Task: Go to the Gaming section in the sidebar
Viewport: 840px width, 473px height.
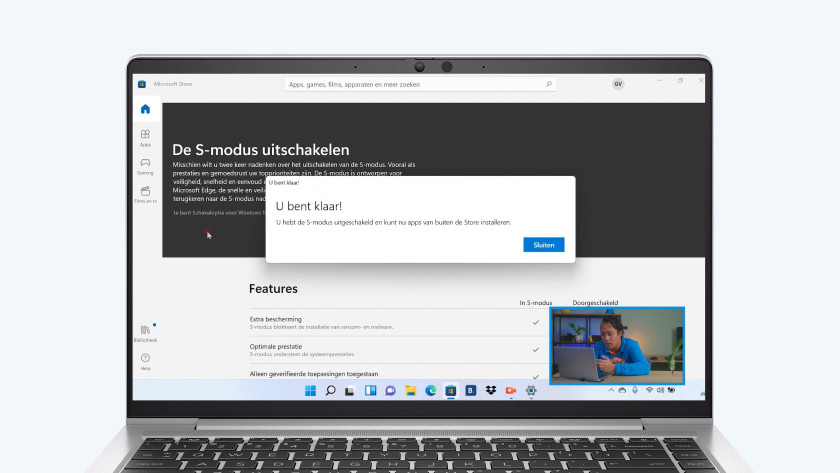Action: pyautogui.click(x=145, y=165)
